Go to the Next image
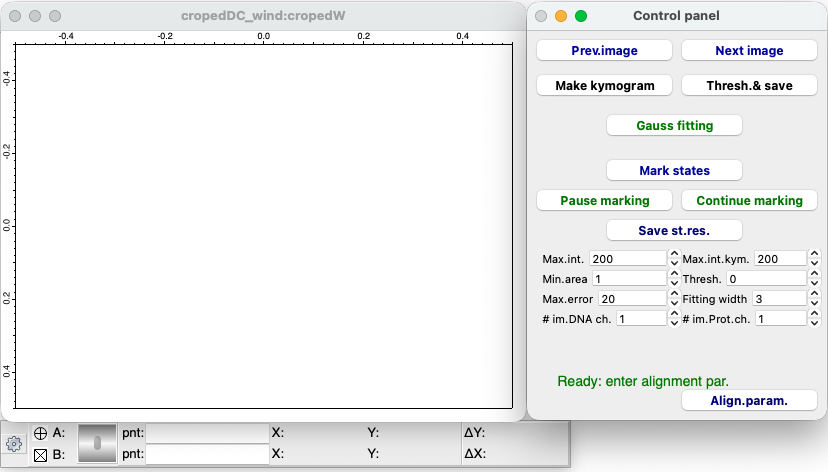Image resolution: width=828 pixels, height=472 pixels. (749, 50)
